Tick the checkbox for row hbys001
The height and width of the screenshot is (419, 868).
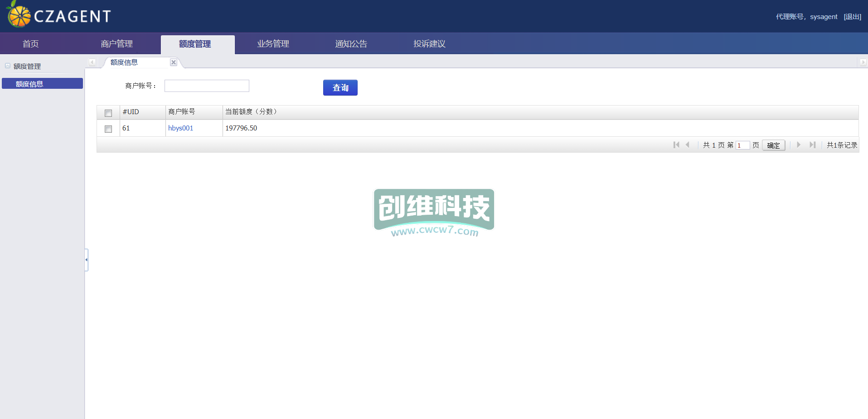[x=108, y=129]
